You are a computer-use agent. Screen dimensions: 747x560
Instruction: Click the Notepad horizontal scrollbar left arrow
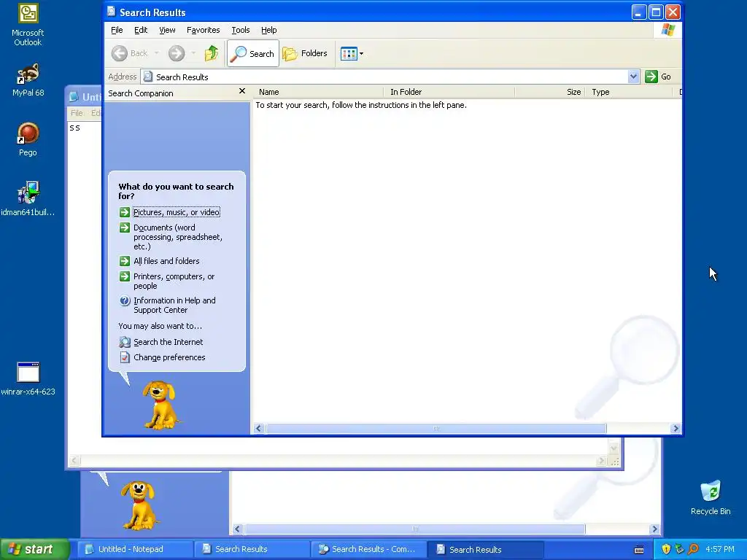[74, 461]
